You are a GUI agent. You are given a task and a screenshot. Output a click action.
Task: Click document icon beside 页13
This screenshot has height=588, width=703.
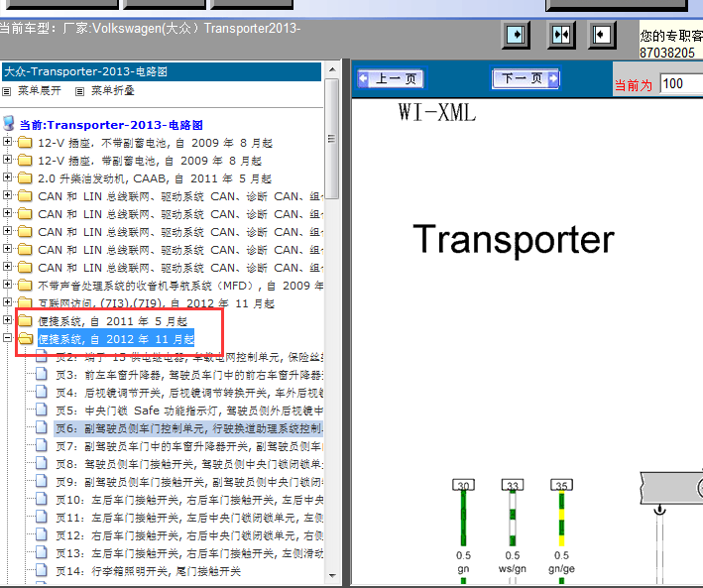click(42, 552)
